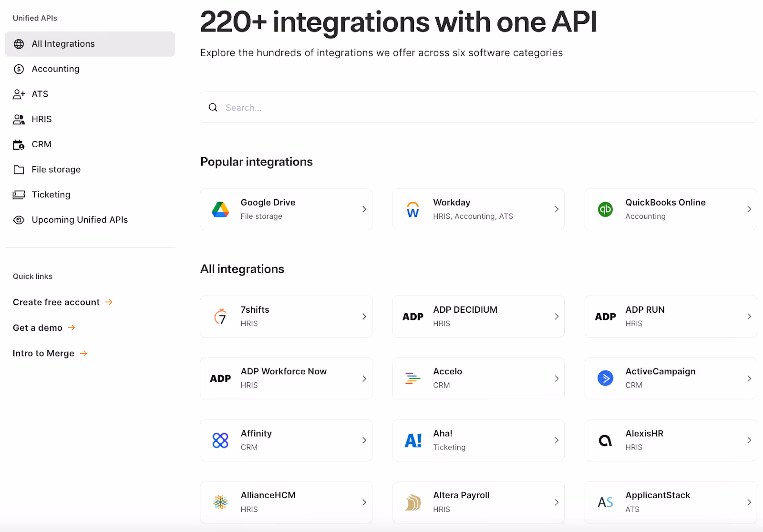Viewport: 763px width, 532px height.
Task: Click the 7shifts logo
Action: click(x=220, y=317)
